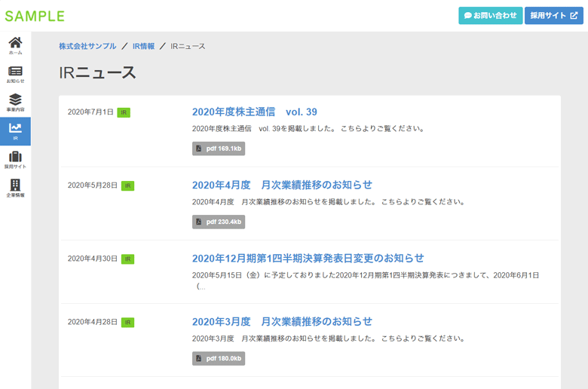
Task: Open the お知らせ news icon in sidebar
Action: tap(15, 74)
